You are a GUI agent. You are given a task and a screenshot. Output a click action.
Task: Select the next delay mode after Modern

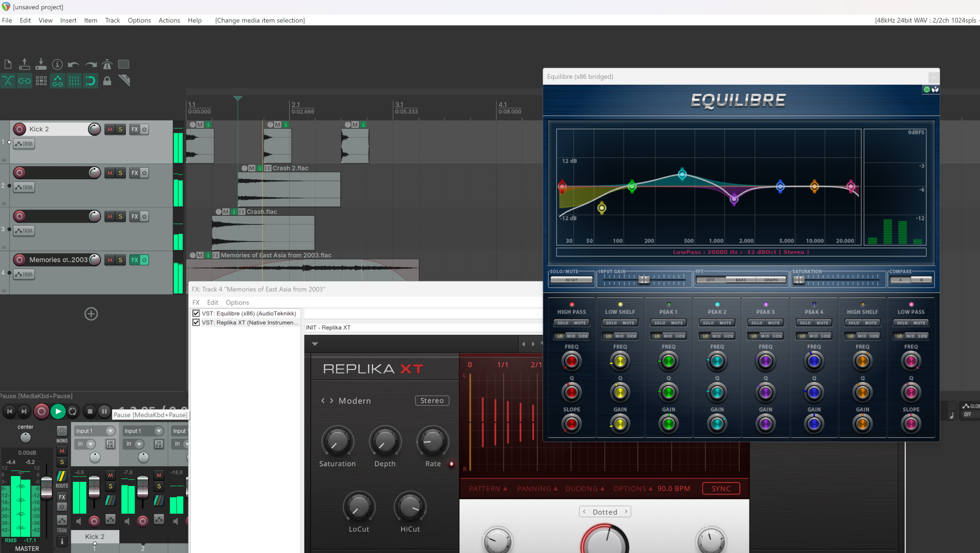pyautogui.click(x=331, y=401)
